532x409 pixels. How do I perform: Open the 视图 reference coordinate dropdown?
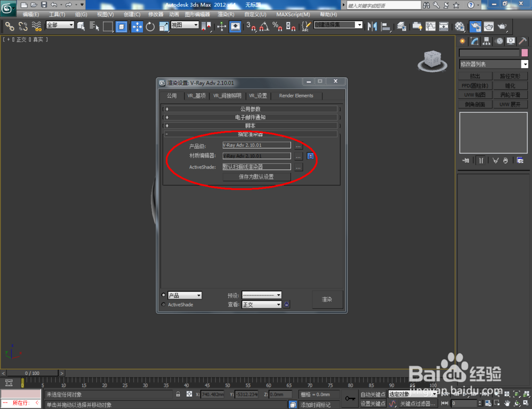click(x=185, y=25)
